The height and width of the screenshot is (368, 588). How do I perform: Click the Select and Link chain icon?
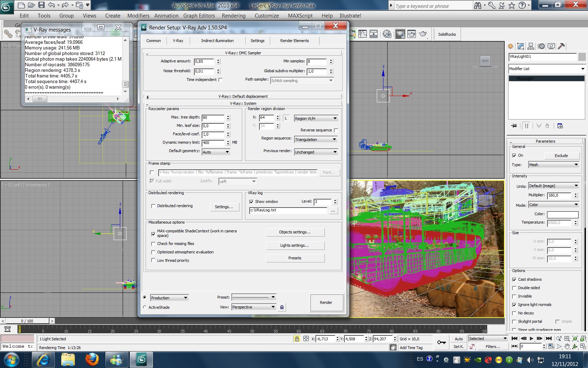click(x=8, y=34)
